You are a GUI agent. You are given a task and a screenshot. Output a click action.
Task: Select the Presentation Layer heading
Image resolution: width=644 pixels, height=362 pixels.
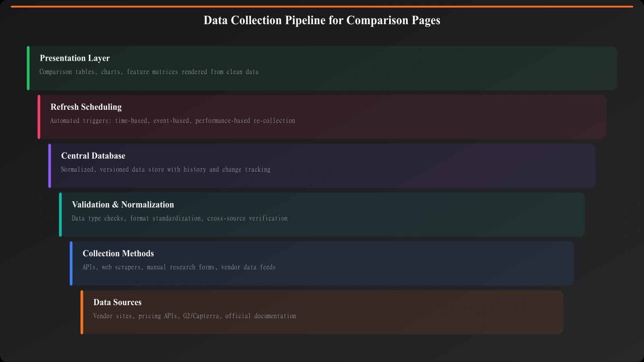[x=74, y=58]
